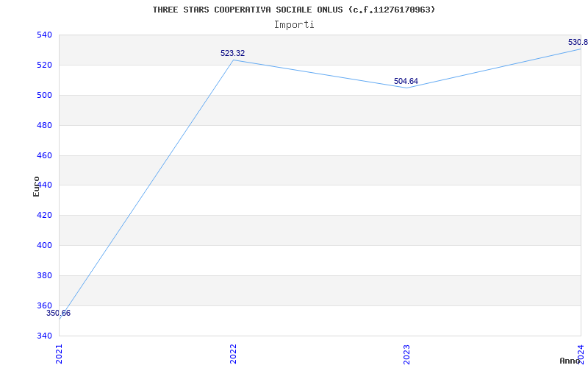Click the 350.66 data label
The image size is (588, 368).
coord(58,314)
